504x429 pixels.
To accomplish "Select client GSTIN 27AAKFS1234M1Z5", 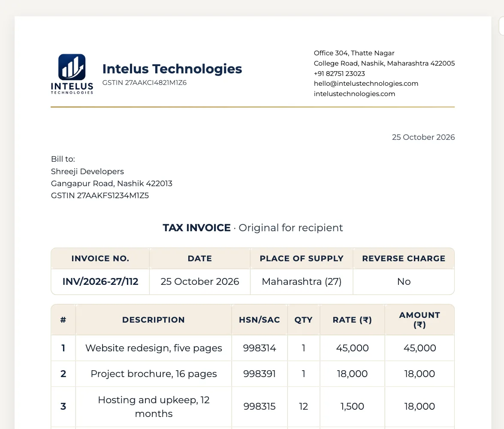I will tap(100, 196).
